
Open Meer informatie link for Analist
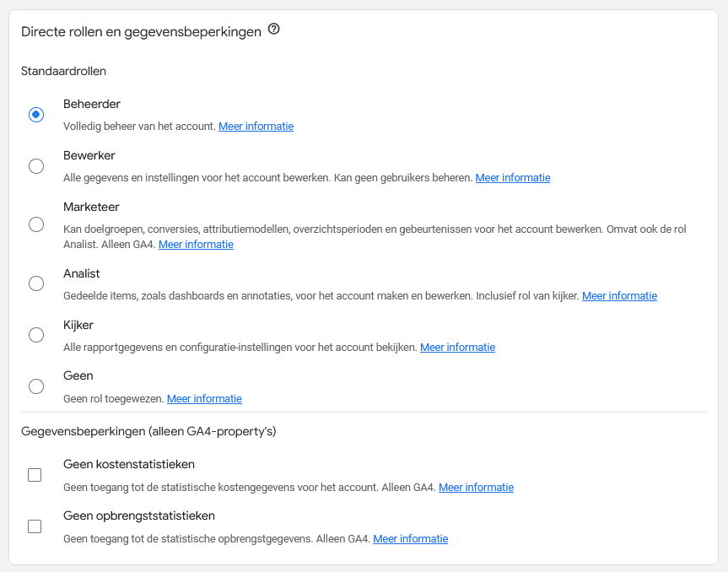(x=619, y=296)
